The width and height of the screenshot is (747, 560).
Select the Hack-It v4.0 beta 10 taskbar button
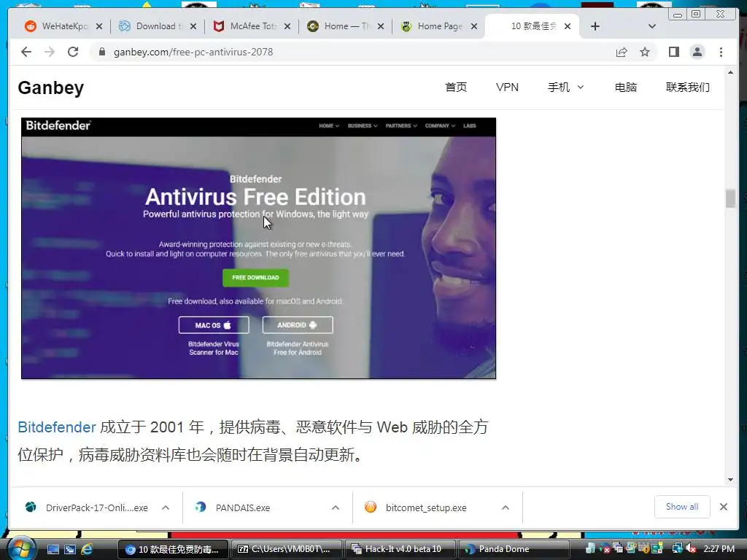point(399,550)
